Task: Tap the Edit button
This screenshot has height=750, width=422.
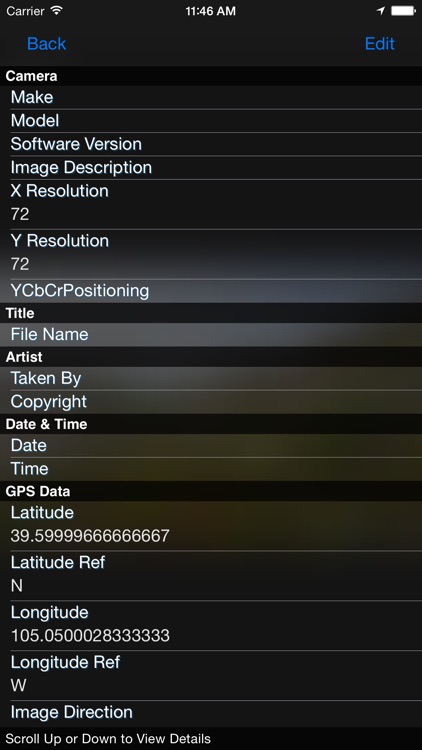Action: coord(379,44)
